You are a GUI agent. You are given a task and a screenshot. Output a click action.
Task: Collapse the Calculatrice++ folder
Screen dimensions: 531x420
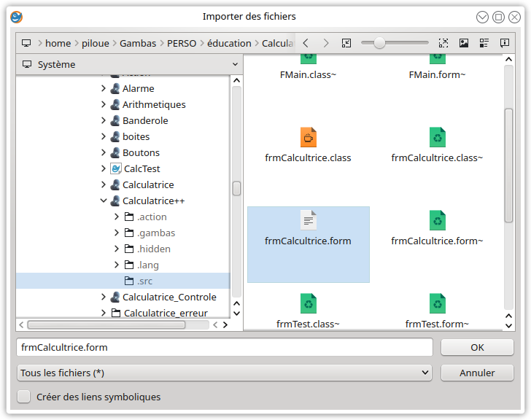tap(104, 201)
